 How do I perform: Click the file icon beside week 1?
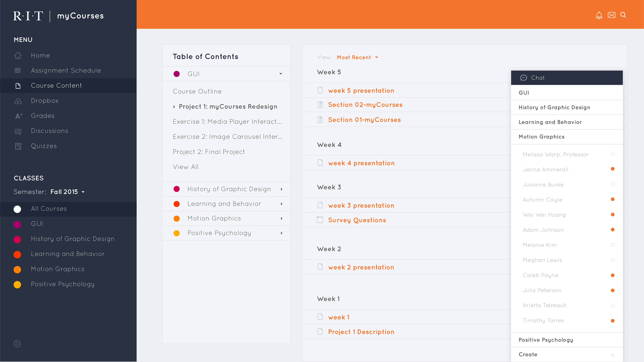tap(320, 317)
